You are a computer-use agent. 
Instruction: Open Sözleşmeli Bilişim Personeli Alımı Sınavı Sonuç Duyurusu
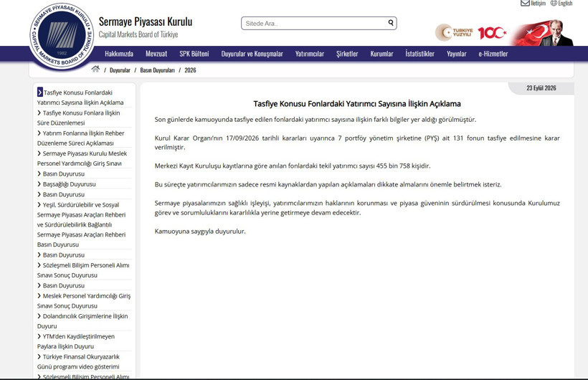pos(83,270)
